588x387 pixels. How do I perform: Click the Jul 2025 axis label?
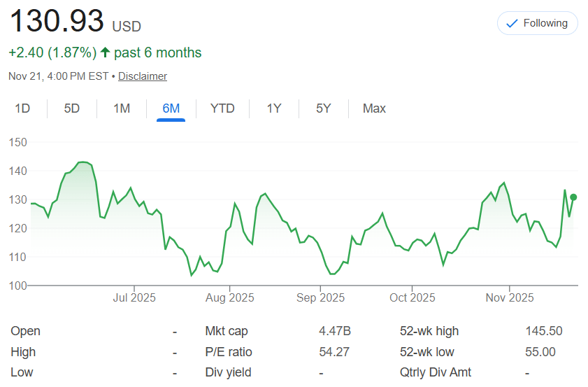[x=133, y=298]
